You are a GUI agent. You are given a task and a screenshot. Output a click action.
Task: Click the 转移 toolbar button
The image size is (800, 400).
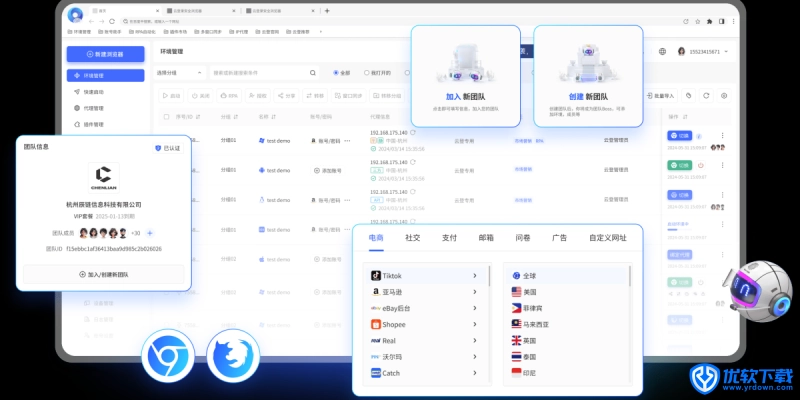(x=315, y=95)
